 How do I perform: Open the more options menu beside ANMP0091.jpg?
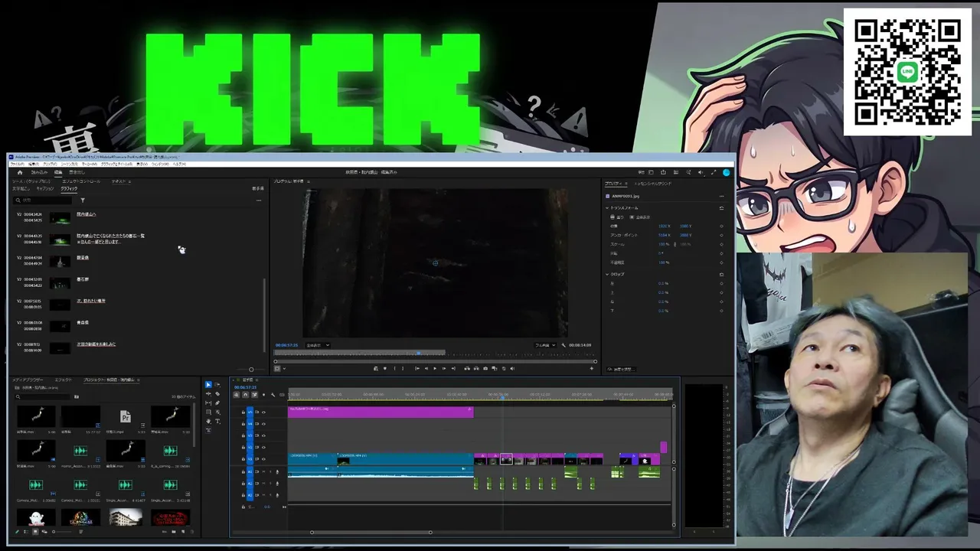click(x=721, y=196)
